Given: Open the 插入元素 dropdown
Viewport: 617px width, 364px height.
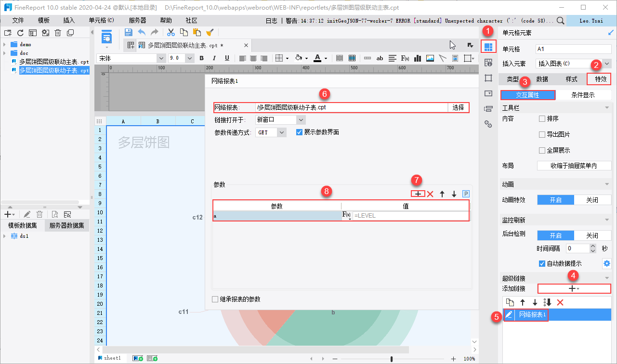Looking at the screenshot, I should coord(607,64).
